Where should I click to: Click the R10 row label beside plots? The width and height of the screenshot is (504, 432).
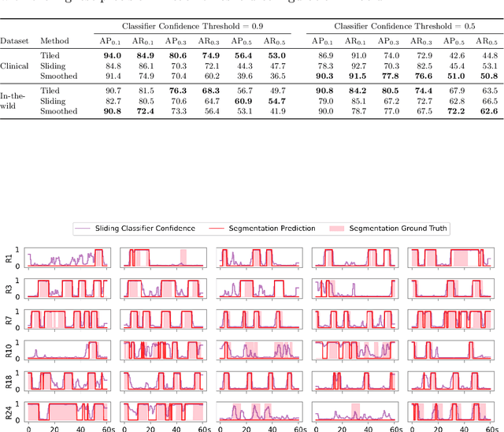pos(9,350)
